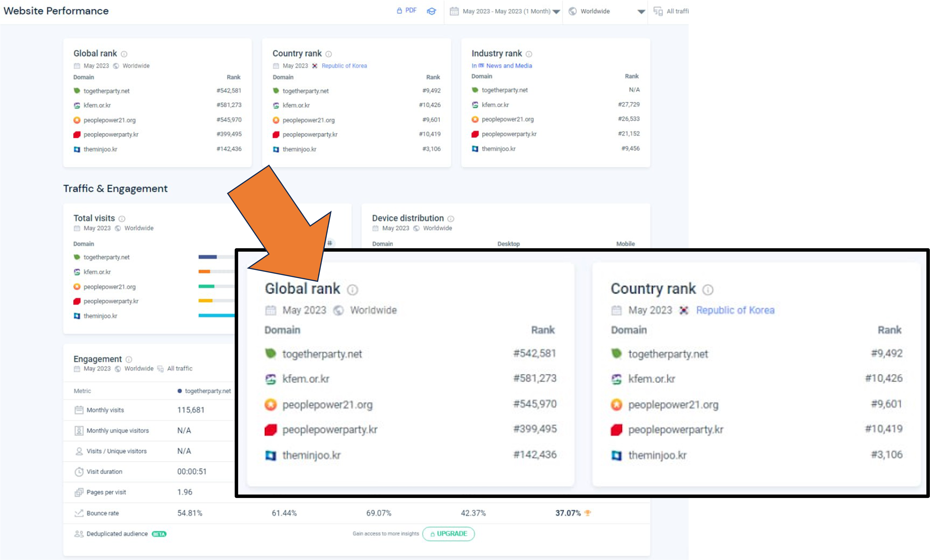
Task: Click the Bounce rate arrow icon
Action: point(79,513)
